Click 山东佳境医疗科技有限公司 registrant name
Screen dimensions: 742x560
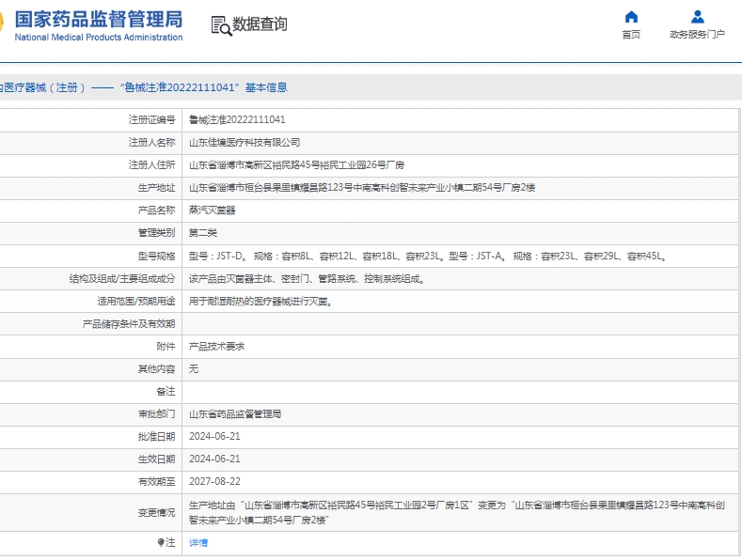[x=245, y=143]
